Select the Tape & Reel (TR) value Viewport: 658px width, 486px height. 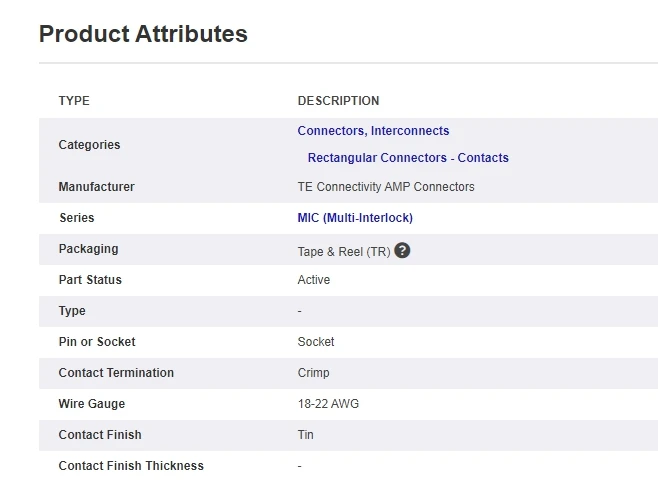pos(344,252)
